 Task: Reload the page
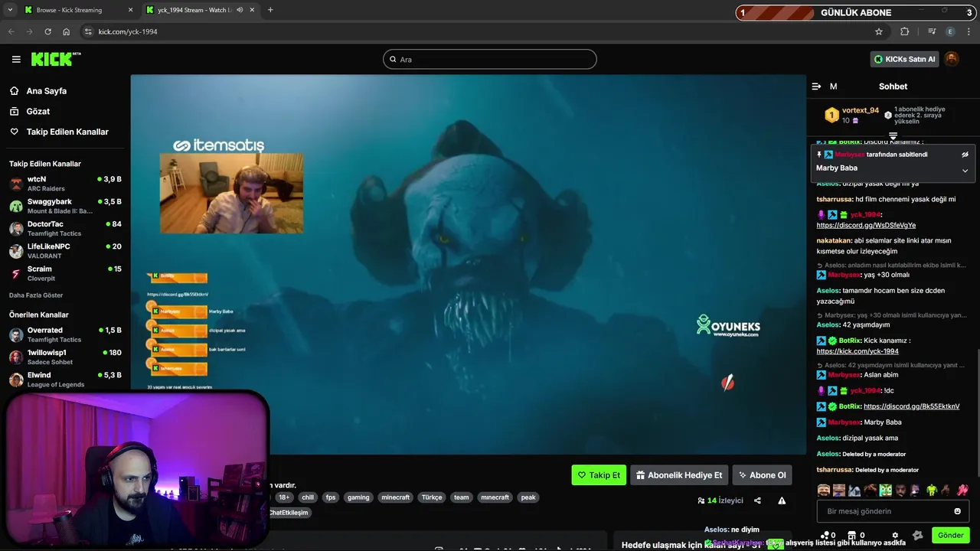47,31
